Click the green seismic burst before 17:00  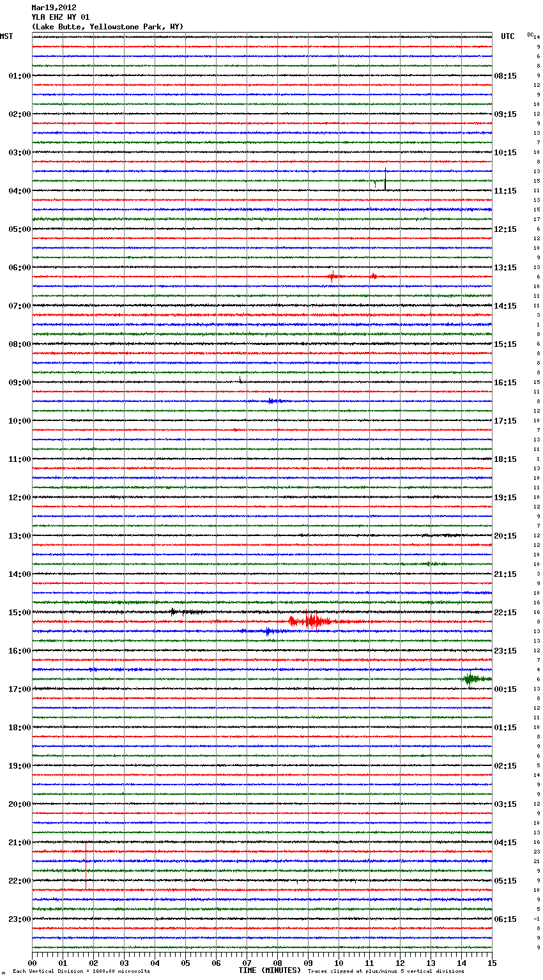[x=475, y=678]
